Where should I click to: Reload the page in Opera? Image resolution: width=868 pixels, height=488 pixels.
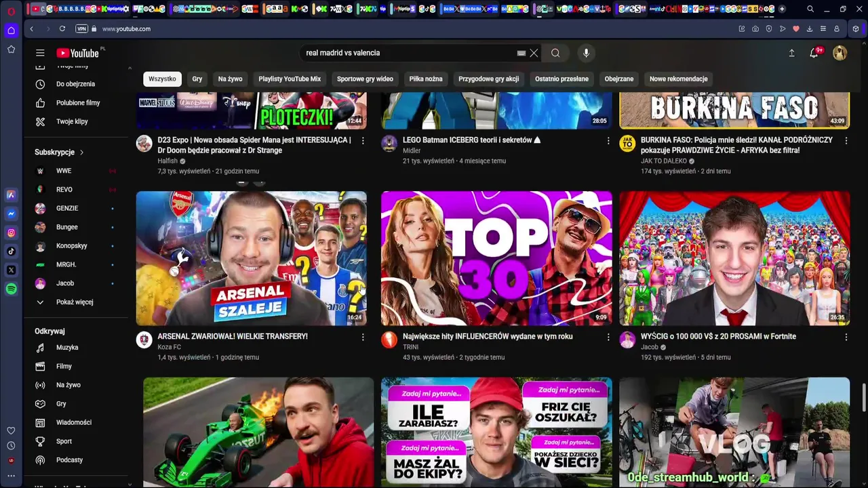[x=62, y=28]
